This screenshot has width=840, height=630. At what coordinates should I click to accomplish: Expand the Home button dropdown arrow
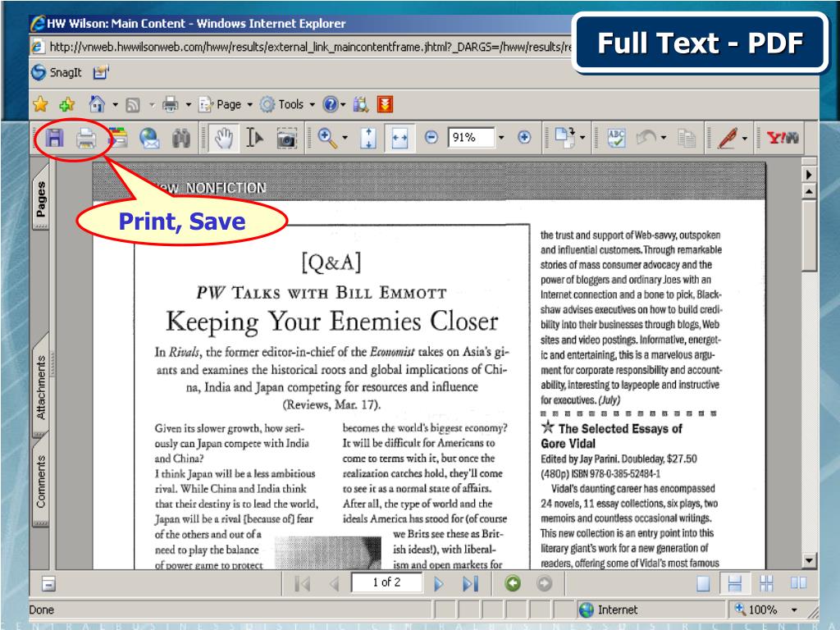[115, 104]
